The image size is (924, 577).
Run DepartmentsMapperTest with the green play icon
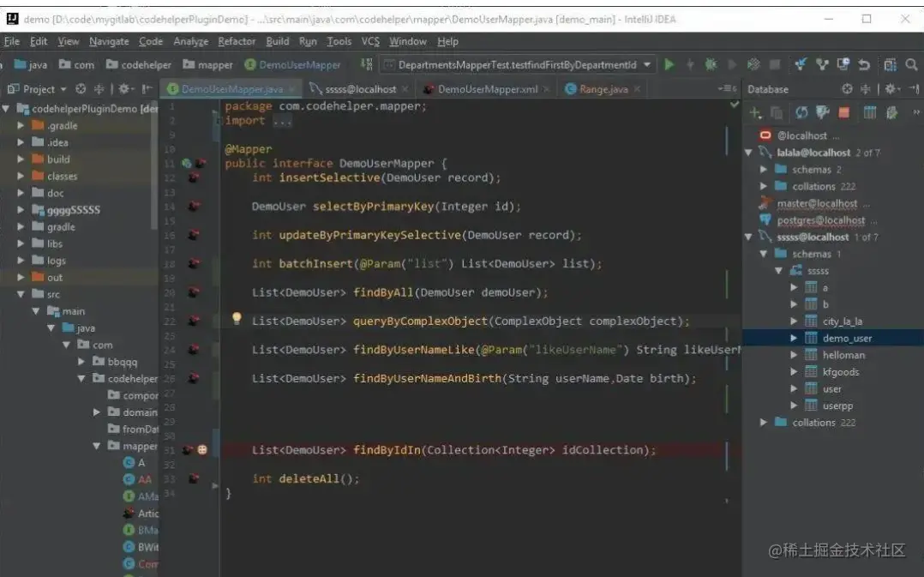click(x=669, y=64)
